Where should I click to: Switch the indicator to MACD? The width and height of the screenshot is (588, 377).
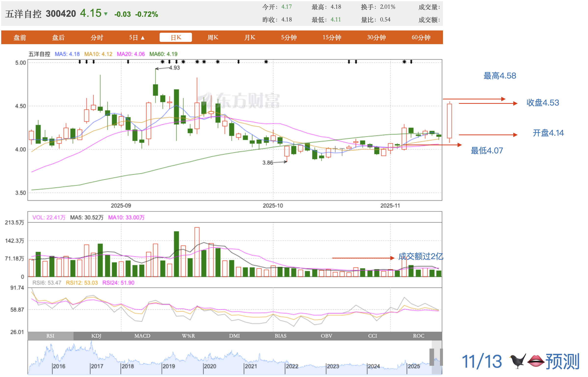(x=142, y=336)
